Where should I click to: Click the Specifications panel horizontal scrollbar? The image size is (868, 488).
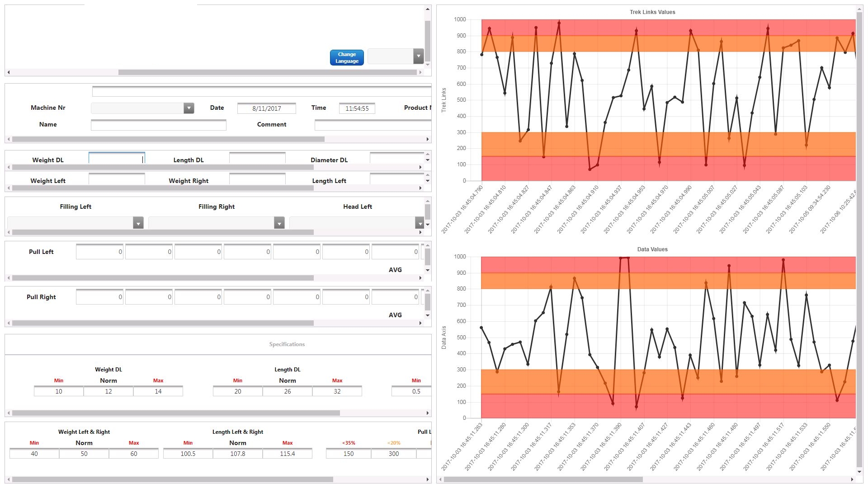tap(176, 413)
